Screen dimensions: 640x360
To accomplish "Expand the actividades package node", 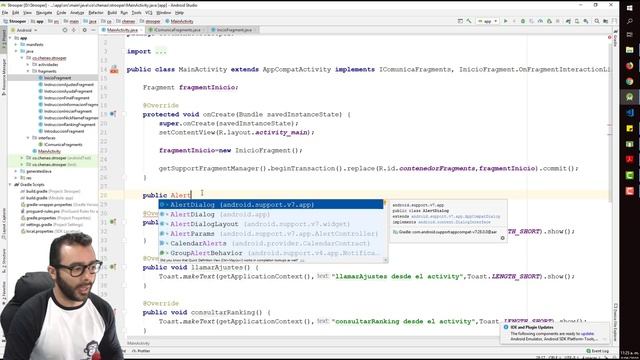I will pos(28,64).
